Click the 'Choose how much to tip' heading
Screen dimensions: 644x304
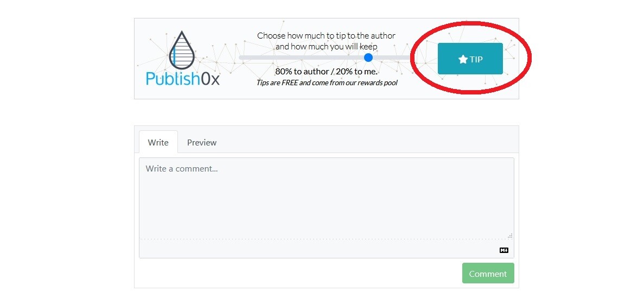tap(326, 41)
